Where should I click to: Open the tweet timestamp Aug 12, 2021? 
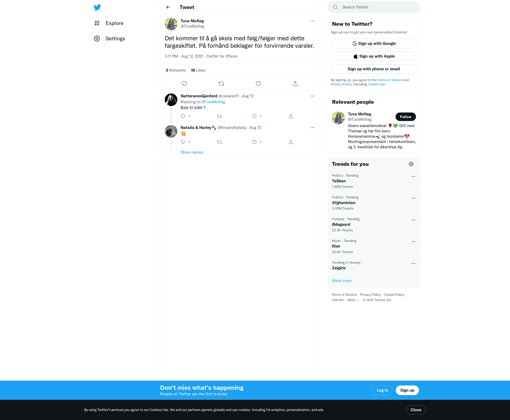[184, 56]
